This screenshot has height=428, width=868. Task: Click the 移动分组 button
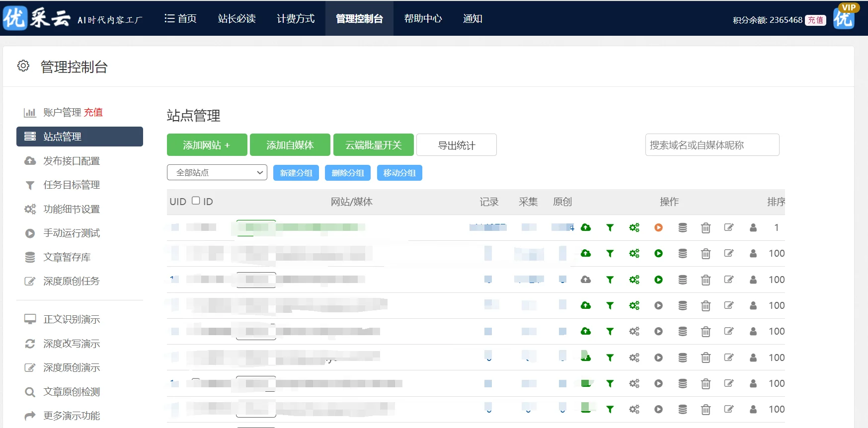pyautogui.click(x=399, y=173)
